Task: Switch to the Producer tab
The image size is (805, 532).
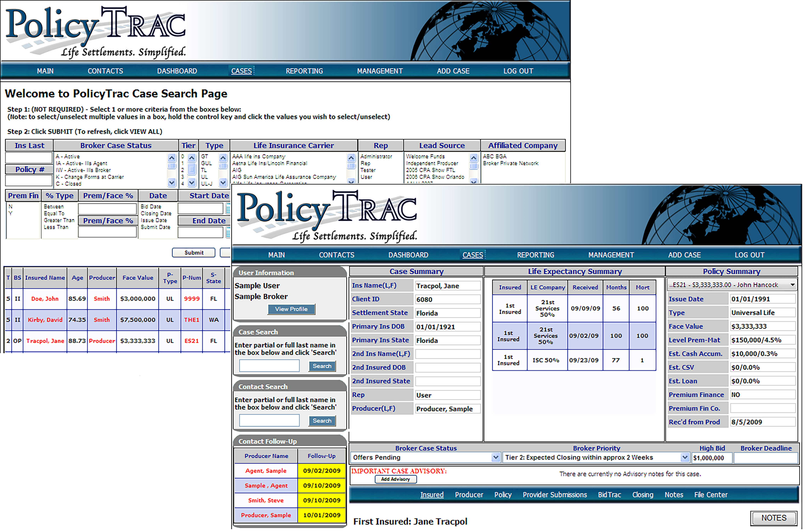Action: (x=469, y=495)
